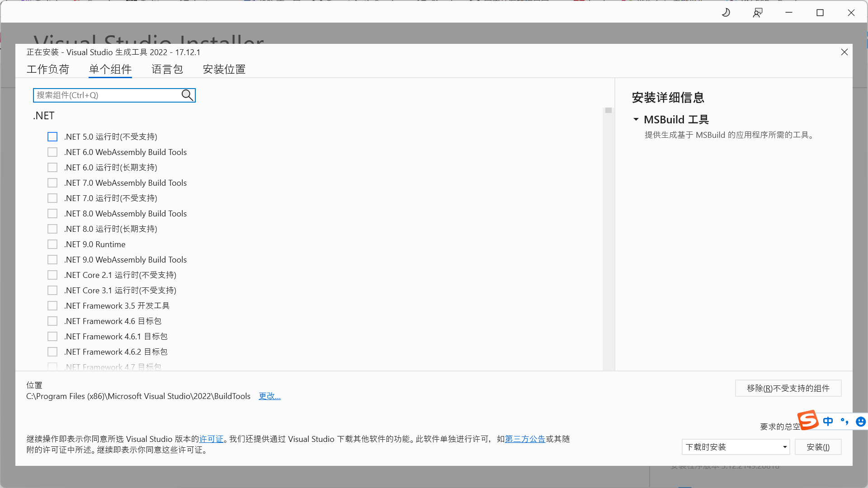
Task: Open the Language packs tab
Action: pos(167,69)
